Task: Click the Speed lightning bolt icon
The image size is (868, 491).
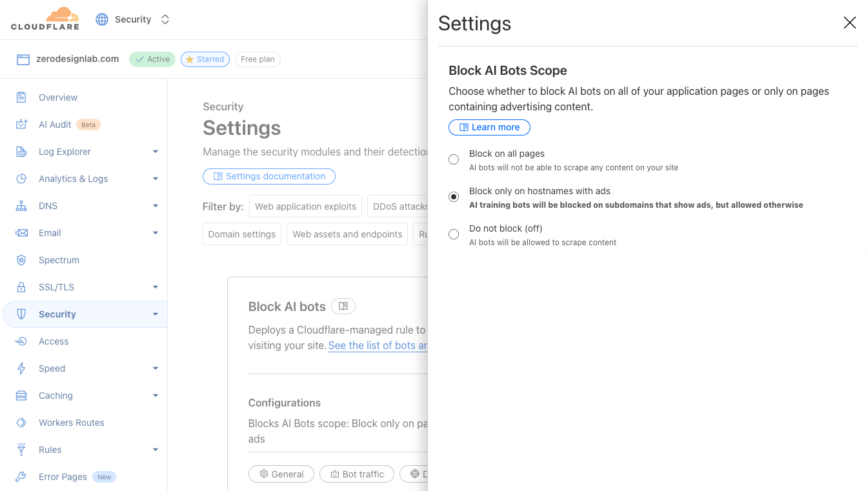Action: [x=21, y=368]
